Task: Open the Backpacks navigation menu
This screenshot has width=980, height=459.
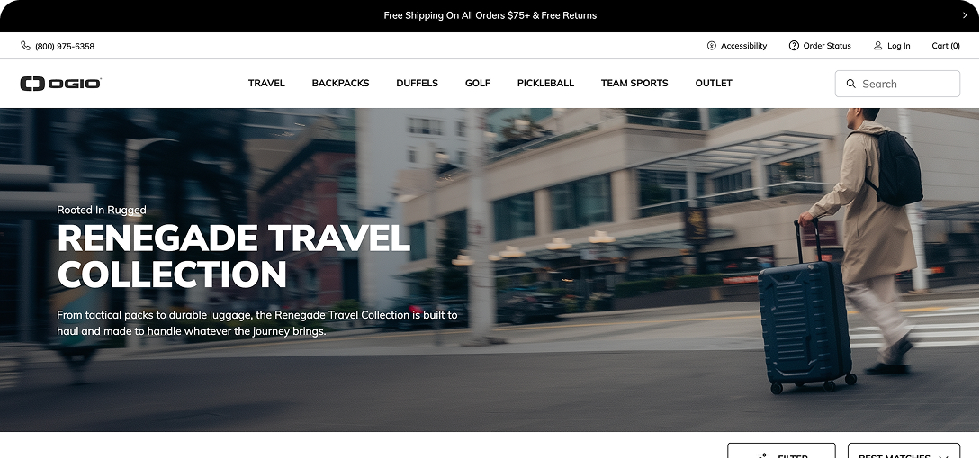Action: pos(341,83)
